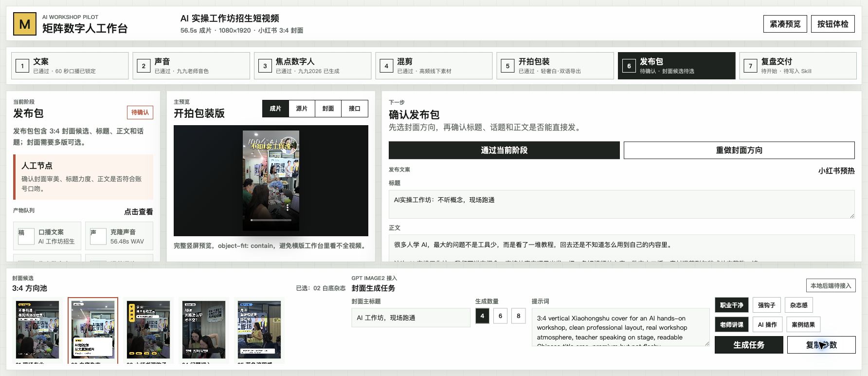
Task: Select active step 6 发布包
Action: [x=676, y=66]
